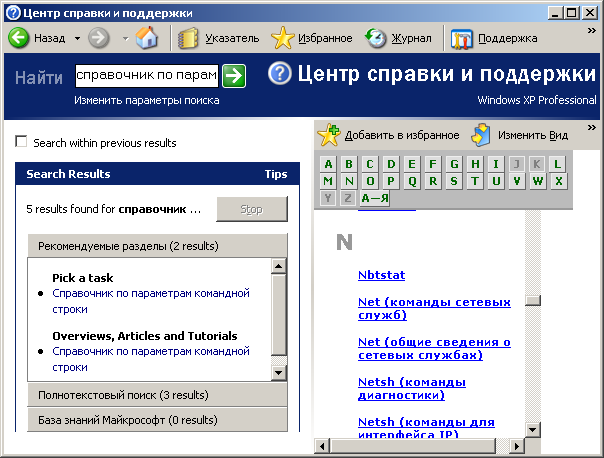
Task: Jump to letter C in index
Action: (370, 164)
